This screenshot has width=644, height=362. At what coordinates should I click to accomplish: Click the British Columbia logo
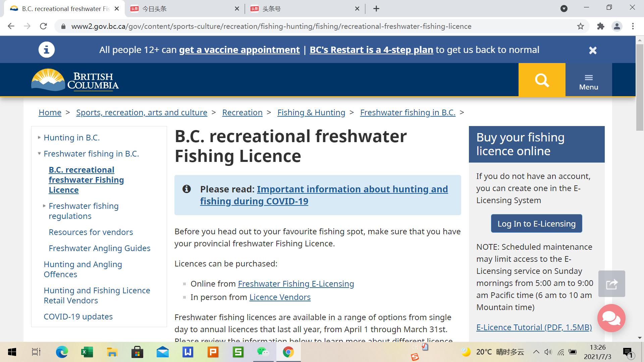(x=75, y=80)
